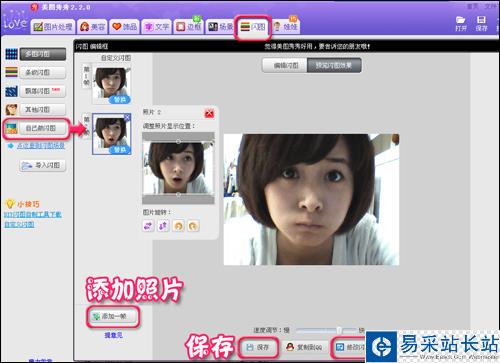Click the 打开 folder icon at top right
The width and height of the screenshot is (500, 363).
point(461,23)
